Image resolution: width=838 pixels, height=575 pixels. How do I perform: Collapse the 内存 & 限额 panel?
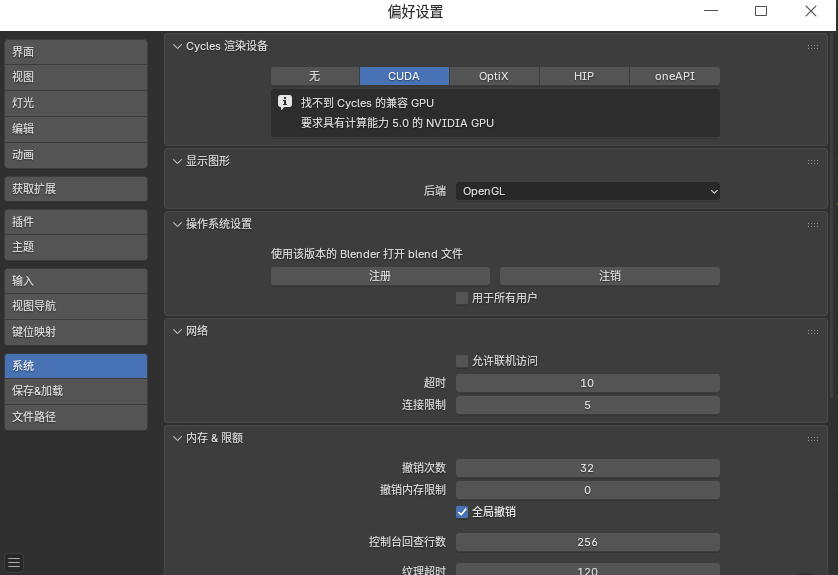(177, 438)
